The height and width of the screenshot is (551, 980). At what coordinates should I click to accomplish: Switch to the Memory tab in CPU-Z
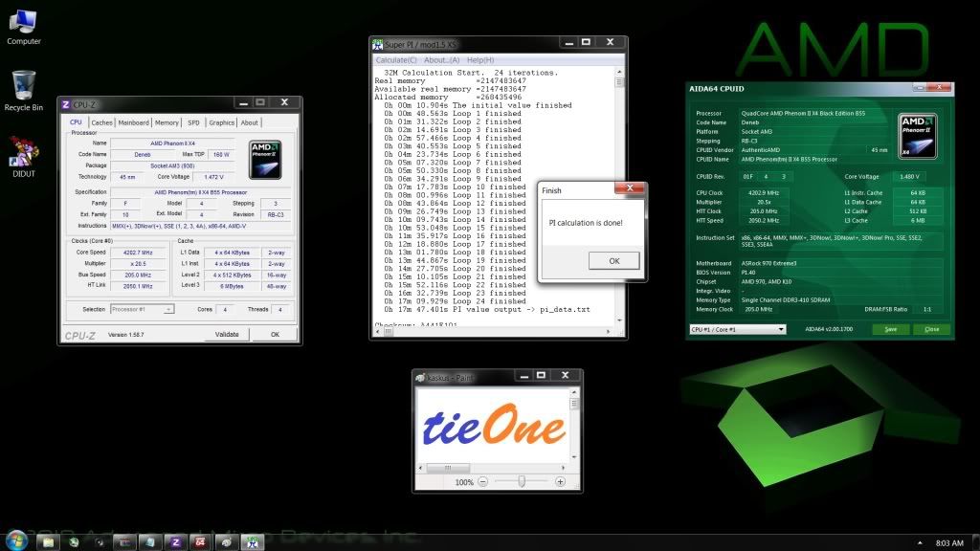pyautogui.click(x=167, y=123)
